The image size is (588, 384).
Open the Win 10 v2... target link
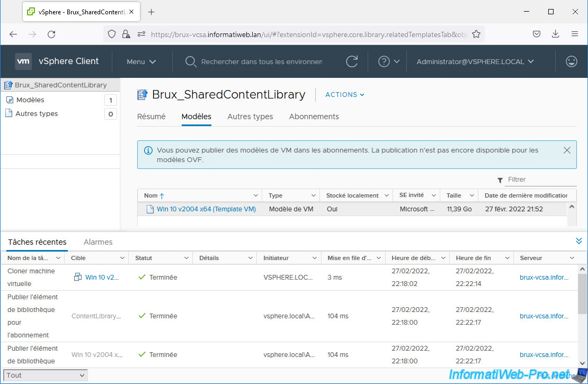click(102, 278)
